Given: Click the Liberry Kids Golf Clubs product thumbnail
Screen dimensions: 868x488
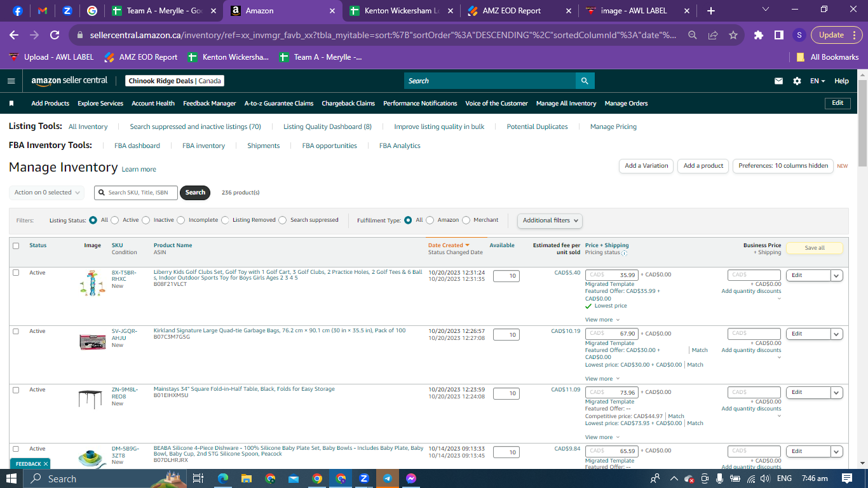Looking at the screenshot, I should [92, 283].
